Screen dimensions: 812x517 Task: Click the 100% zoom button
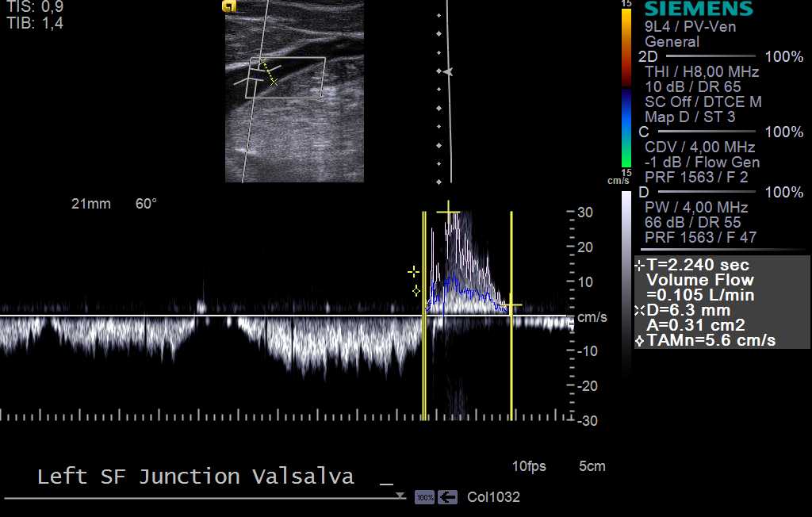424,497
